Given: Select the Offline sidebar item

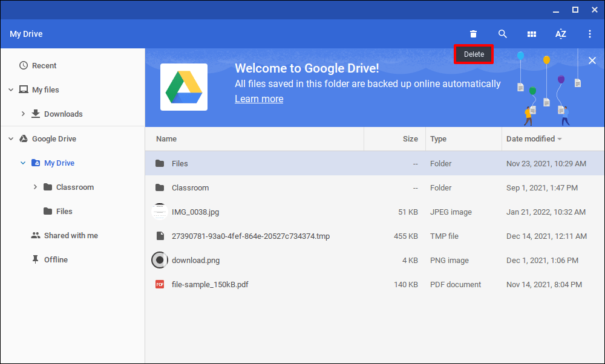Looking at the screenshot, I should (56, 259).
